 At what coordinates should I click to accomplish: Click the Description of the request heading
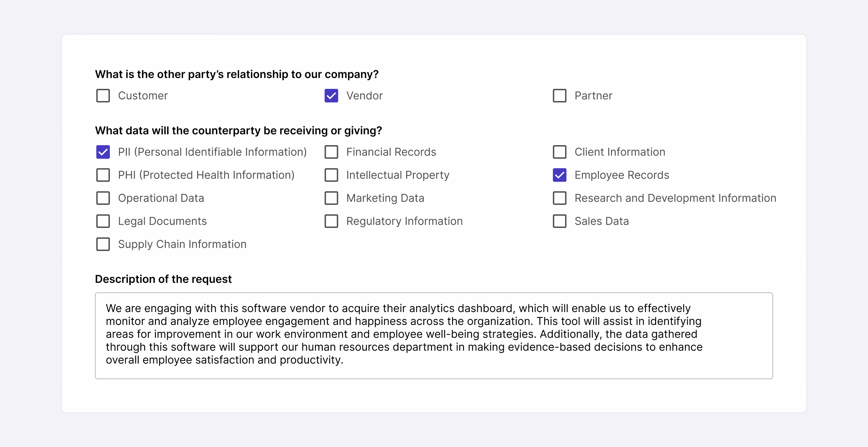[163, 279]
